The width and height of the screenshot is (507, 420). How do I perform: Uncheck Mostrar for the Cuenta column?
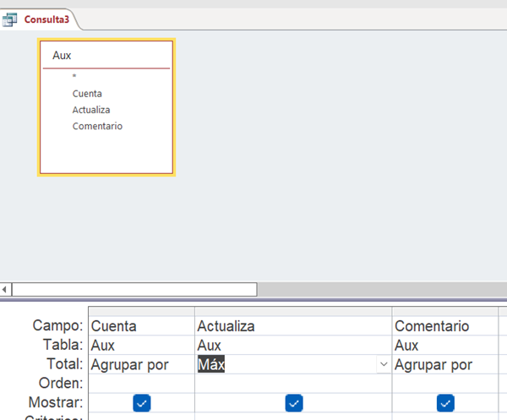(142, 403)
